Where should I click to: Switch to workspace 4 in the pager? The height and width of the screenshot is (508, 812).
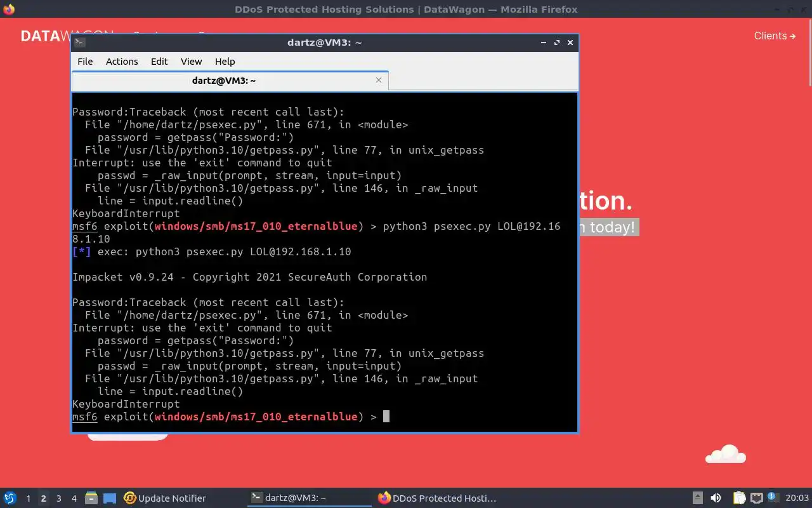point(74,498)
